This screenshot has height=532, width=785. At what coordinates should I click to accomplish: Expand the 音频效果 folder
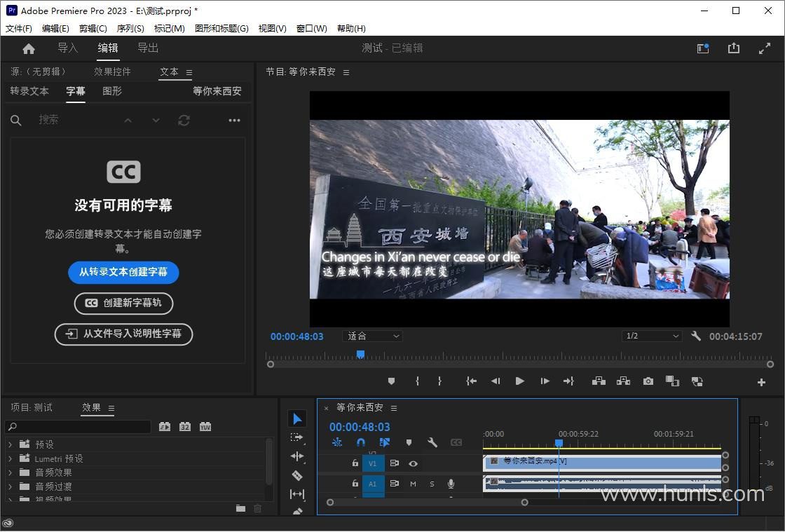point(10,472)
